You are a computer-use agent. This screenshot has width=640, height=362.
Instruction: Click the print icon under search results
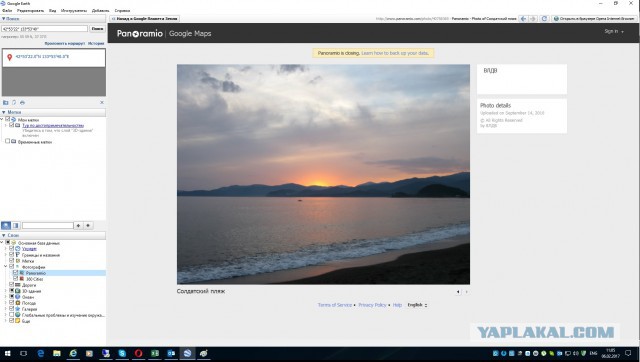tap(22, 102)
